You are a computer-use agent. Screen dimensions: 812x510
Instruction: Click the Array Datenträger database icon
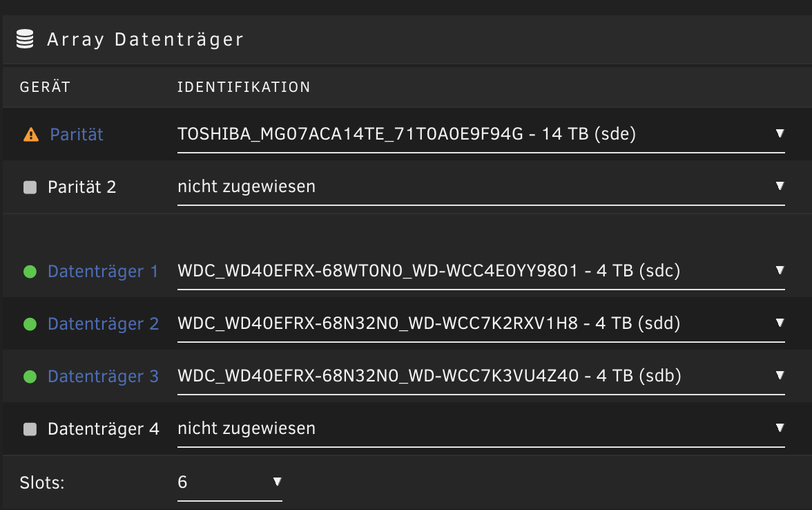click(25, 39)
